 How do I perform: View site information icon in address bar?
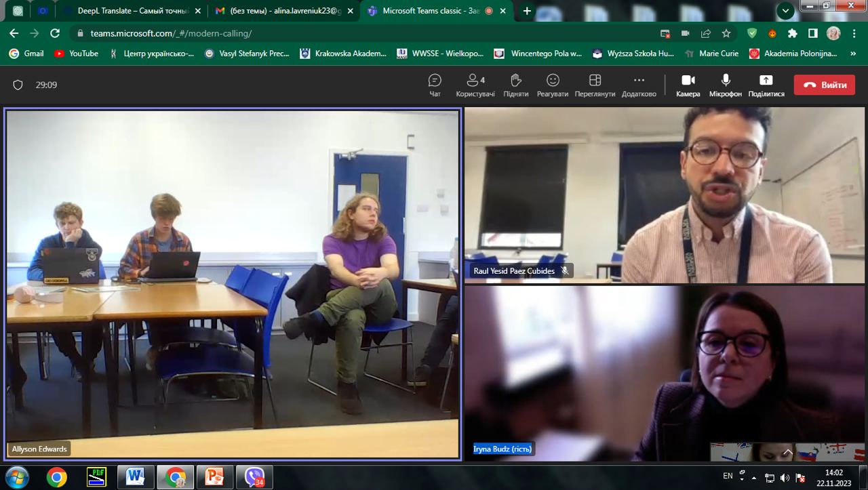(81, 33)
